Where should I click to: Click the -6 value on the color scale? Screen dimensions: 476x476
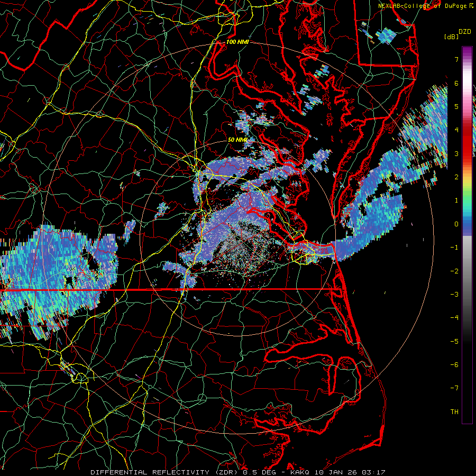pos(454,365)
